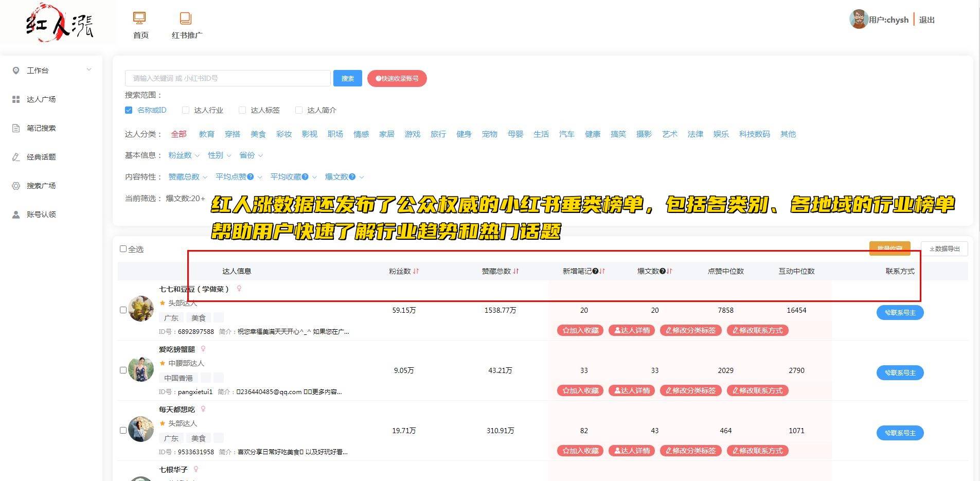Select 全部 category filter
980x481 pixels.
[179, 134]
